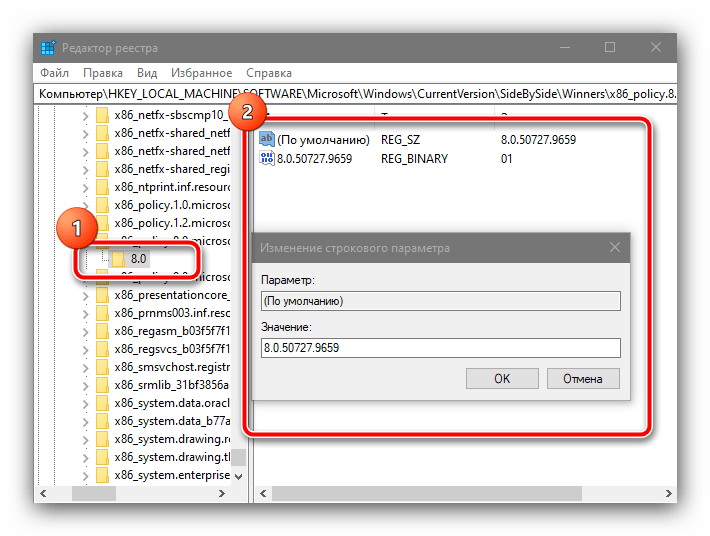Confirm the dialog with OK
Viewport: 710px width, 536px height.
tap(502, 378)
